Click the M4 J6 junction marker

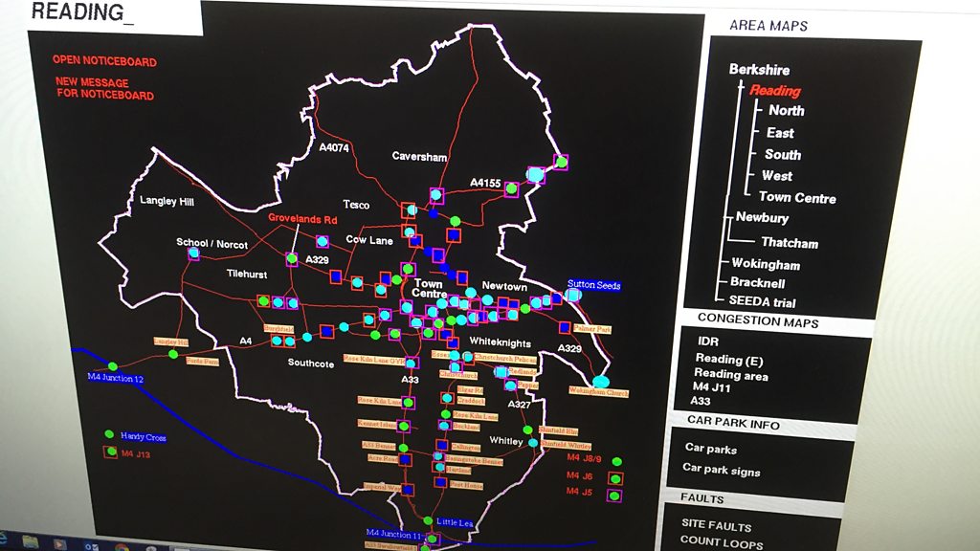(615, 478)
